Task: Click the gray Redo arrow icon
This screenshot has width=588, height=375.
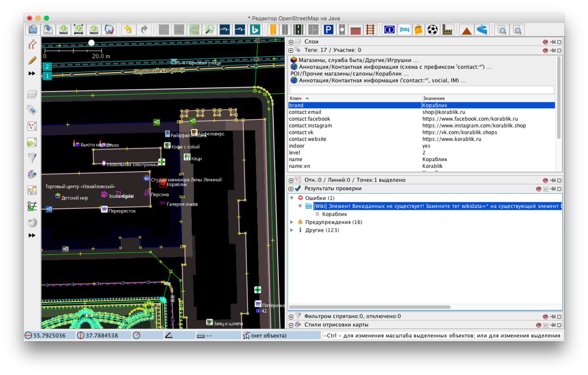Action: click(144, 30)
